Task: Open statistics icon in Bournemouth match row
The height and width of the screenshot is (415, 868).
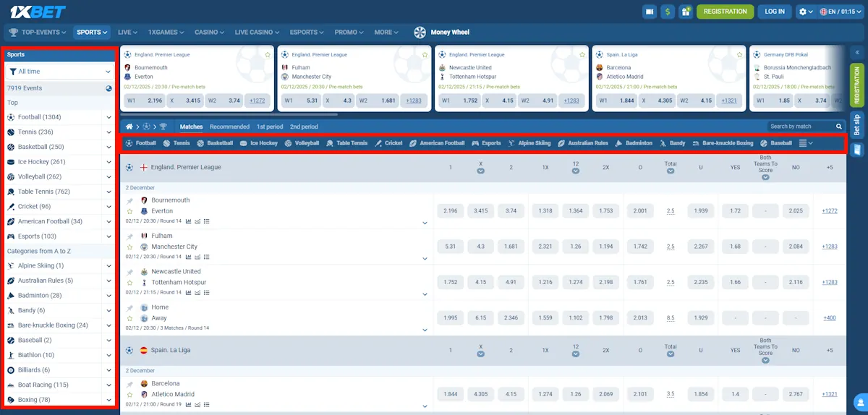Action: point(189,221)
